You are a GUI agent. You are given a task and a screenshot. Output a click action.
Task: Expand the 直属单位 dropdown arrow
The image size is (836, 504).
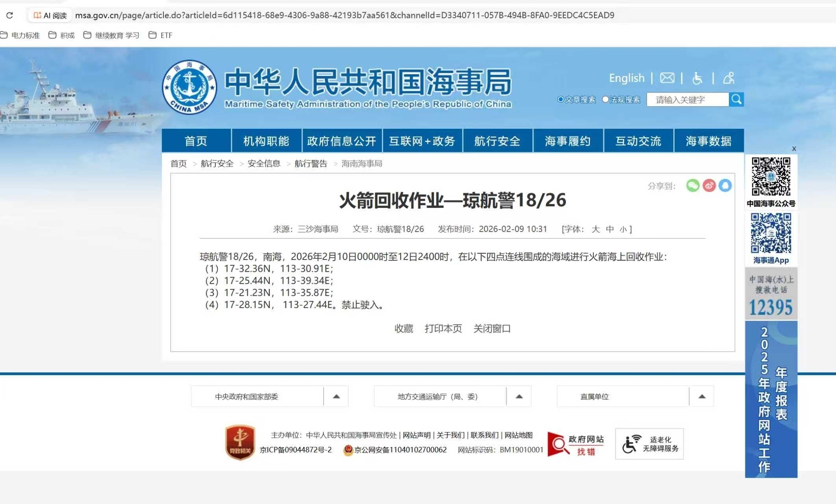point(702,397)
